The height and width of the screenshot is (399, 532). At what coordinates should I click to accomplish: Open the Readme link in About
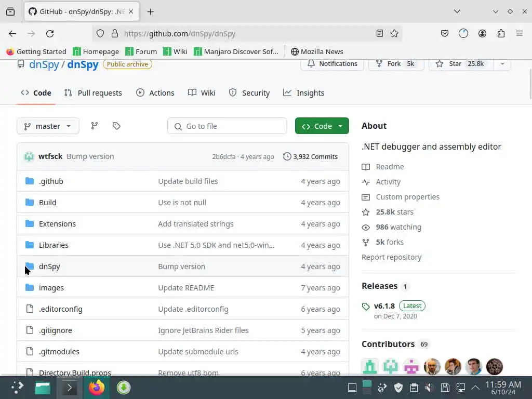click(x=390, y=167)
